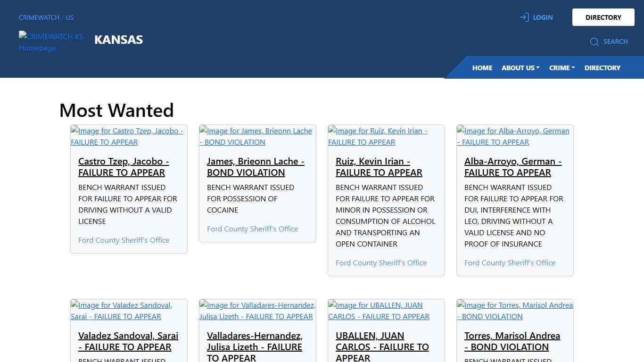The height and width of the screenshot is (362, 644).
Task: Open Torres, Marisol Andrea bond violation title
Action: [512, 341]
